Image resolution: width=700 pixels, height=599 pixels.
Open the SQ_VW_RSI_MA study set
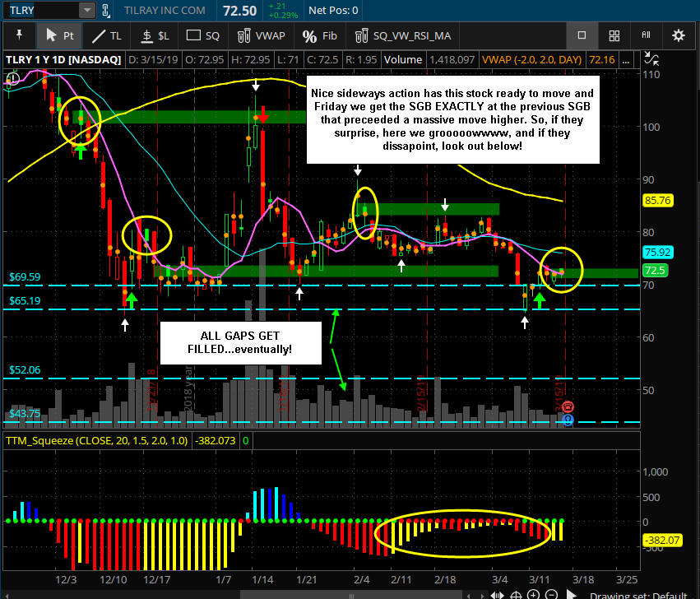403,35
